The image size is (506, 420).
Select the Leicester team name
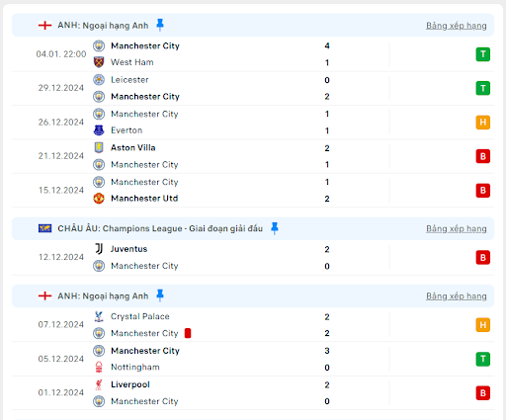point(129,80)
